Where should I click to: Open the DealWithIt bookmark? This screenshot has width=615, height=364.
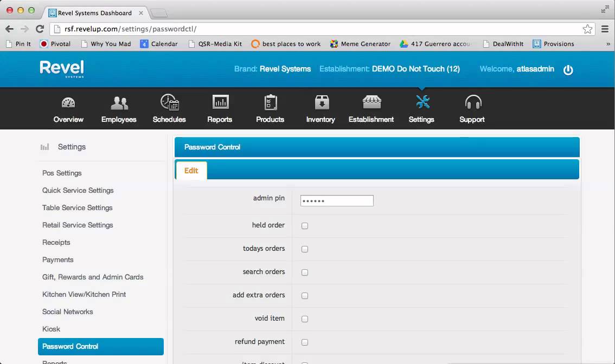tap(503, 44)
